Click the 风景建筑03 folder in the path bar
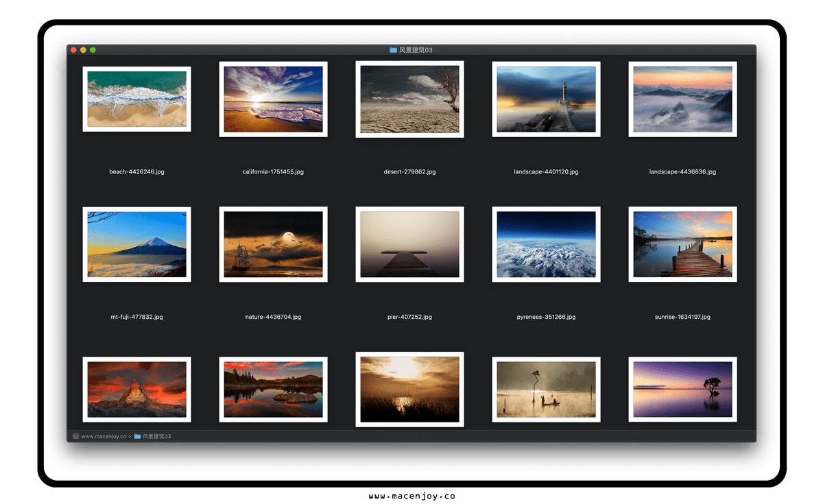Viewport: 823px width, 504px height. pyautogui.click(x=152, y=436)
